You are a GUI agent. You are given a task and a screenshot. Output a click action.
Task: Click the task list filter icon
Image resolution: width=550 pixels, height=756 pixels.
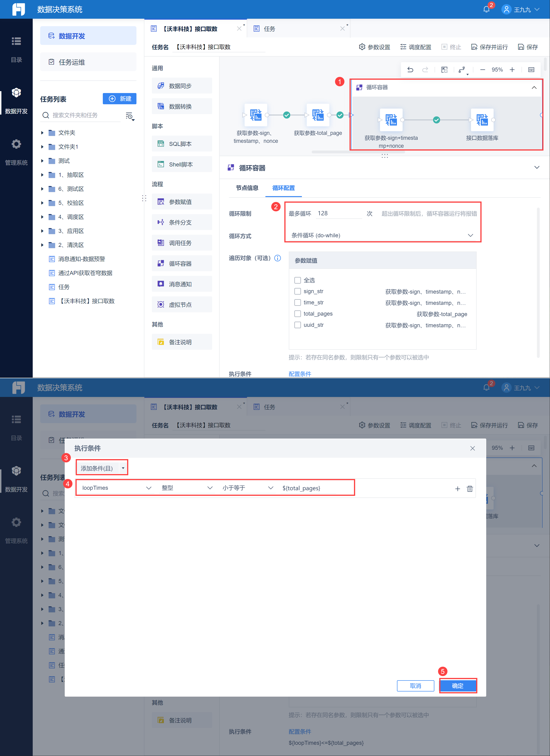point(129,116)
